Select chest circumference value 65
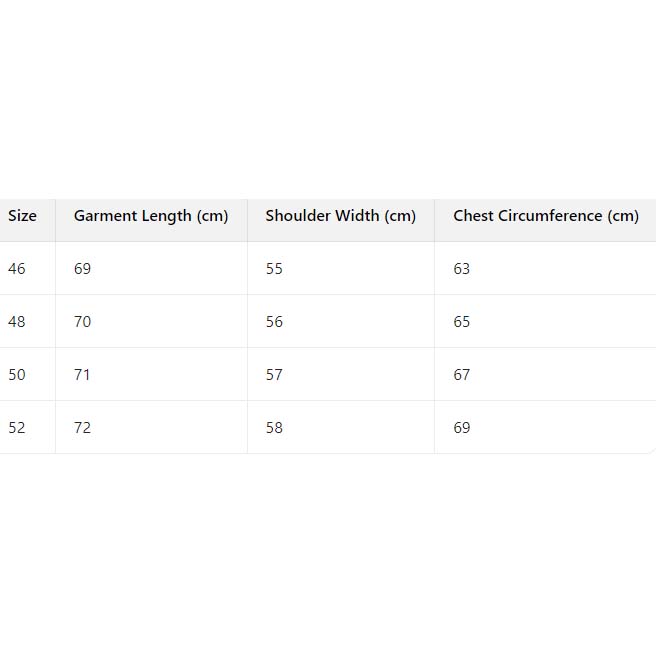 tap(461, 322)
